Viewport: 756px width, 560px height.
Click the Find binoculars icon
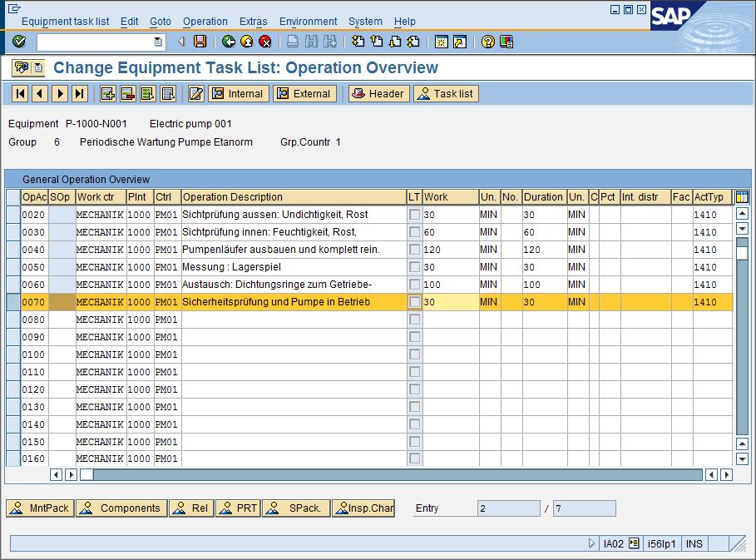[x=311, y=42]
